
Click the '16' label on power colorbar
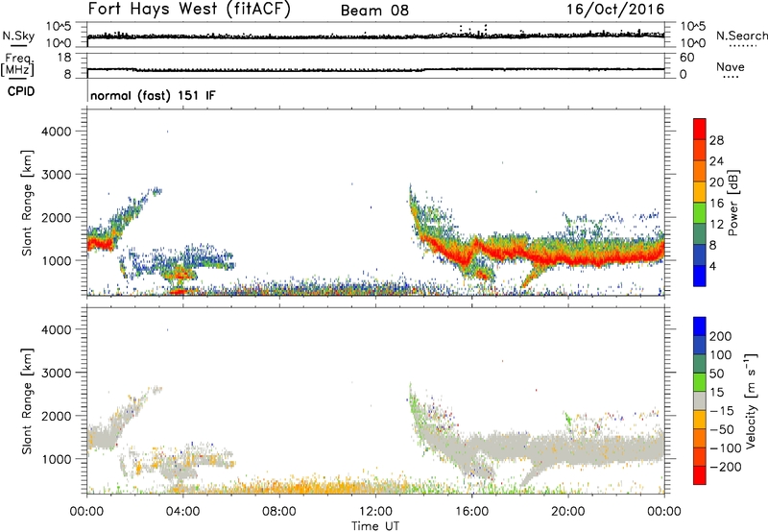[x=716, y=204]
